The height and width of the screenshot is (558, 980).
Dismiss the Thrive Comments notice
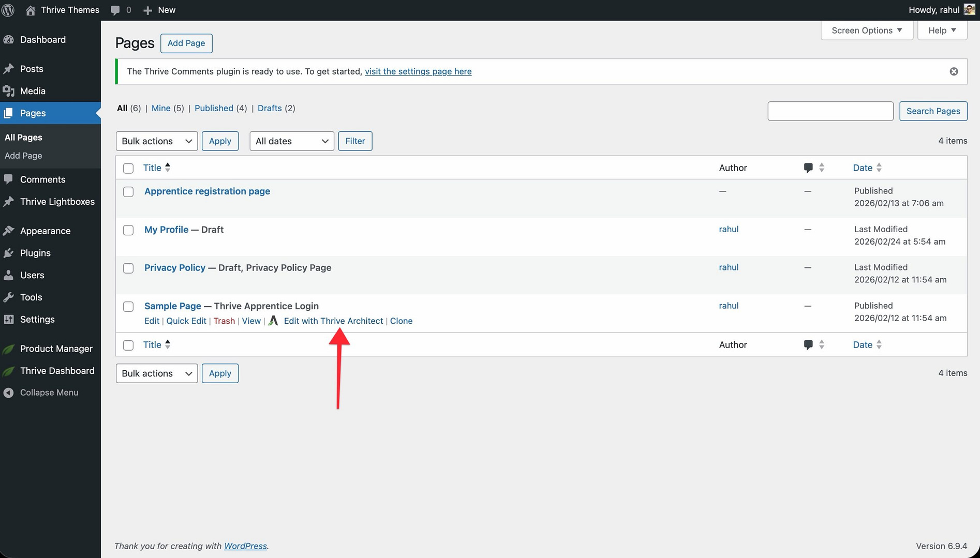coord(954,71)
